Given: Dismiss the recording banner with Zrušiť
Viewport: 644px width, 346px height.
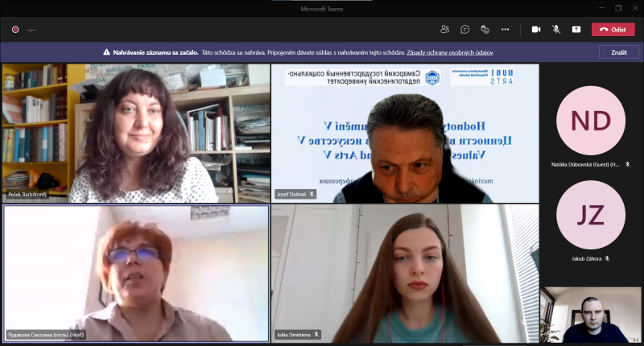Looking at the screenshot, I should click(x=618, y=51).
